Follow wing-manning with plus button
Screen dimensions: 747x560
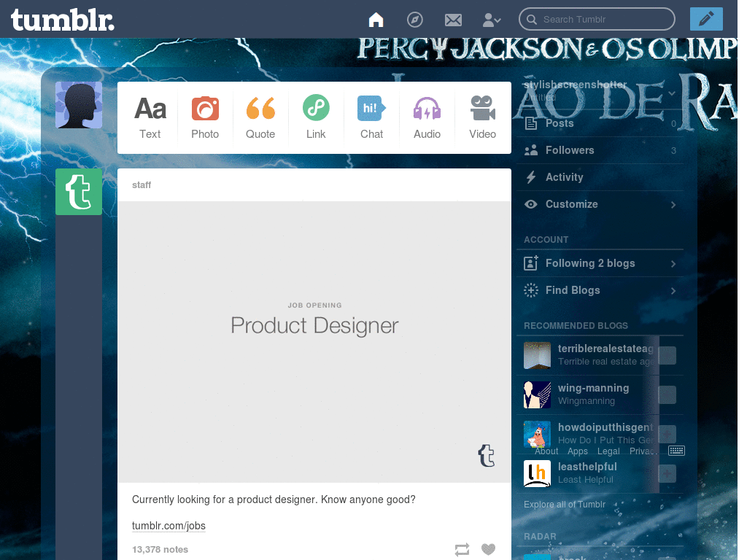tap(667, 394)
